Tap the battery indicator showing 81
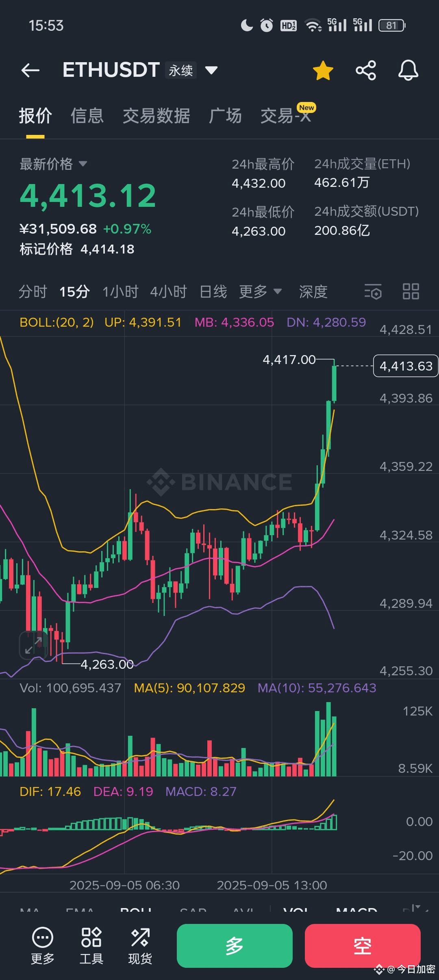This screenshot has width=439, height=980. click(392, 25)
